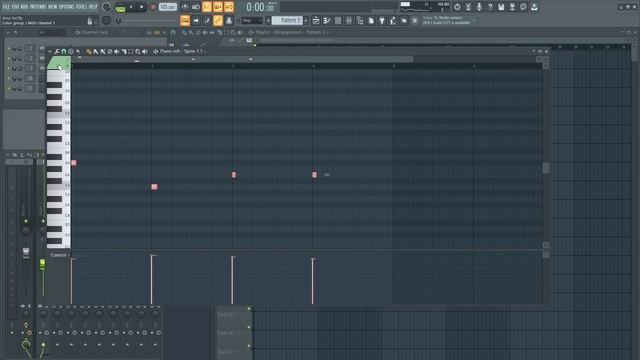
Task: Open the Control lane event type dropdown
Action: 60,255
